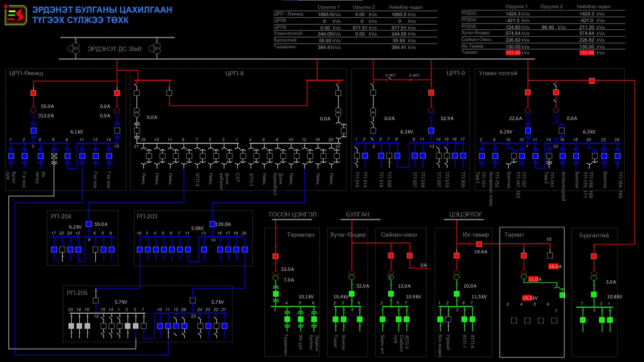Toggle Бургалтай red incoming breaker
This screenshot has width=644, height=362.
(594, 256)
